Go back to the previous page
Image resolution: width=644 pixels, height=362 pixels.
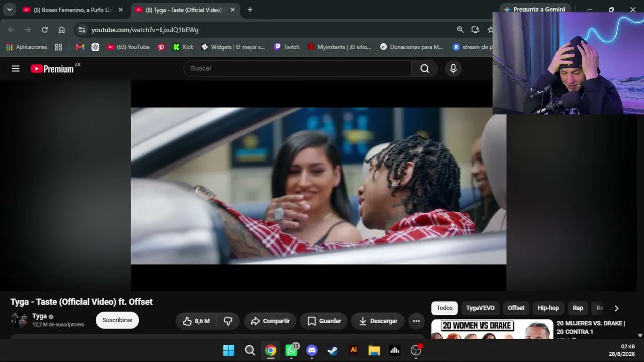12,30
